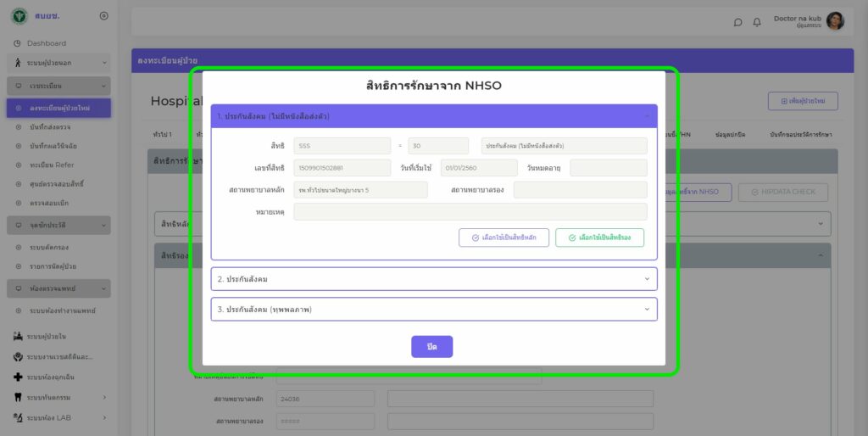
Task: Expand section 2. ประกันสังคม
Action: pyautogui.click(x=433, y=279)
